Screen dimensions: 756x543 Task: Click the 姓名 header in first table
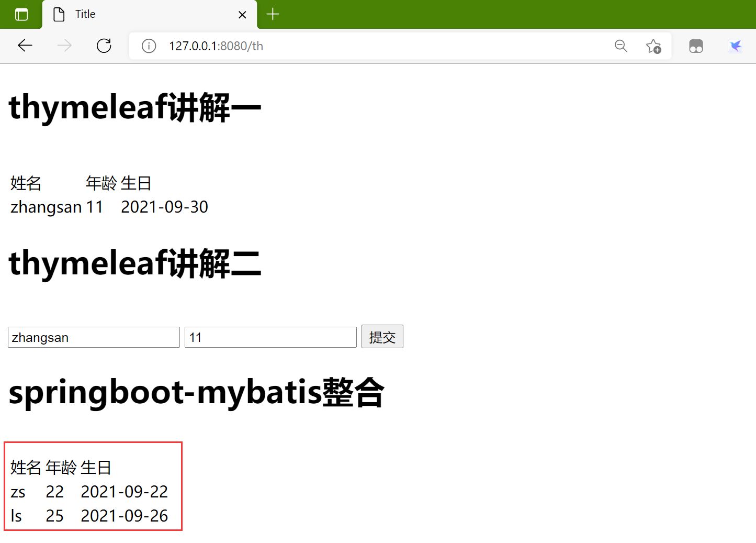click(x=26, y=183)
